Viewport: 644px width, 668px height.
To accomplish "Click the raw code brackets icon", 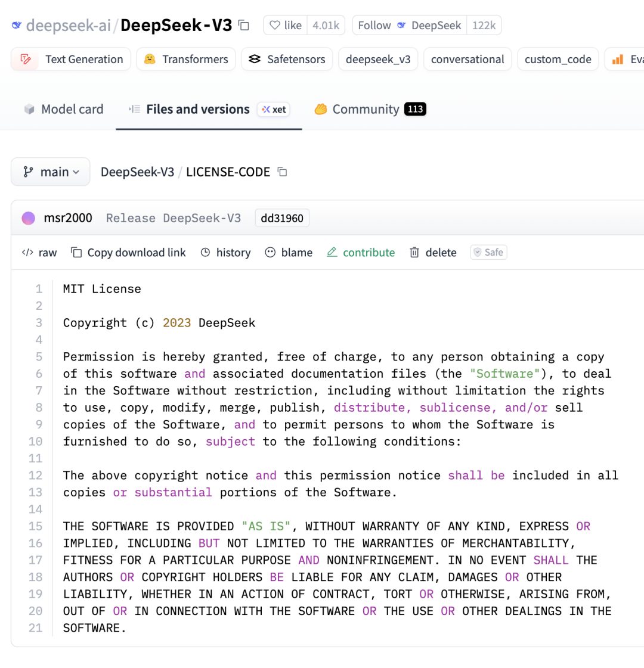I will [x=27, y=252].
